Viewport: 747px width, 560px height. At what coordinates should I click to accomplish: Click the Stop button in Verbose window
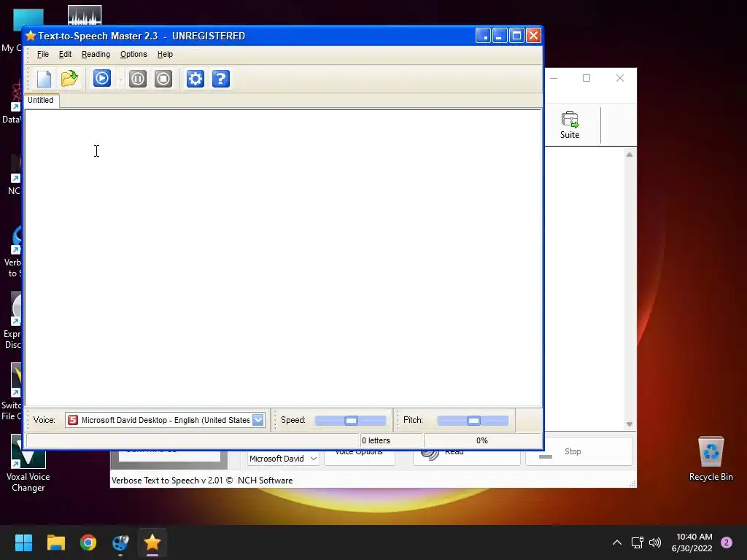click(579, 451)
